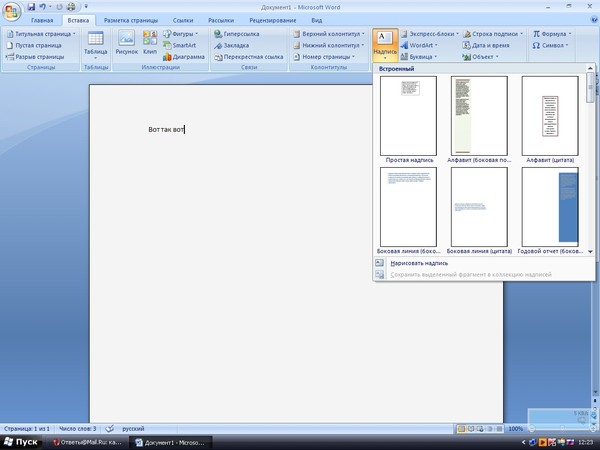Place cursor in the text 'Вот так вот'
Image resolution: width=600 pixels, height=450 pixels.
pos(166,129)
